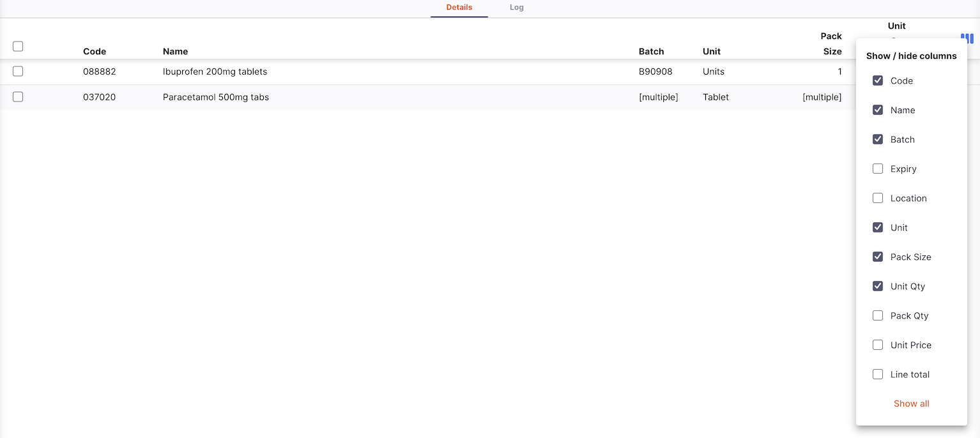Hide the Name column
This screenshot has width=980, height=438.
point(878,110)
